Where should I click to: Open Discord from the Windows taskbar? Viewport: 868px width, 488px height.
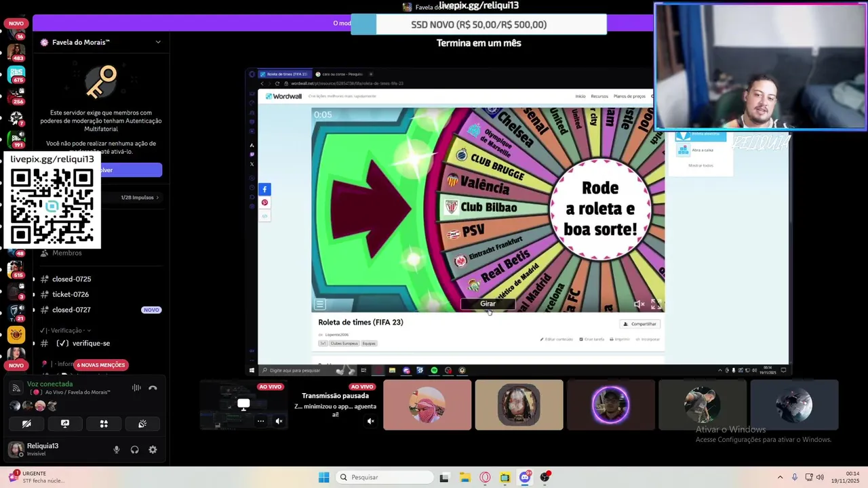(x=525, y=477)
